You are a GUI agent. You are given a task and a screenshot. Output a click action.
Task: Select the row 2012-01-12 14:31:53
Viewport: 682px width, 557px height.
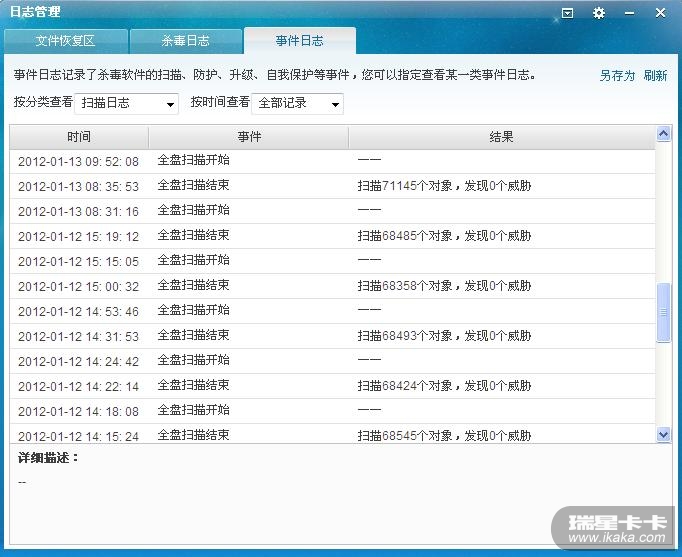click(x=332, y=336)
